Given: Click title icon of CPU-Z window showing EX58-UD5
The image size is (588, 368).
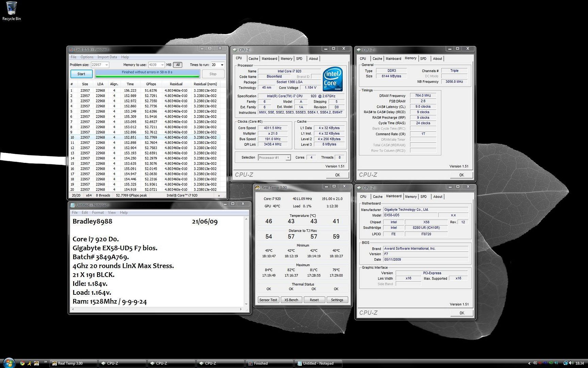Looking at the screenshot, I should point(359,188).
